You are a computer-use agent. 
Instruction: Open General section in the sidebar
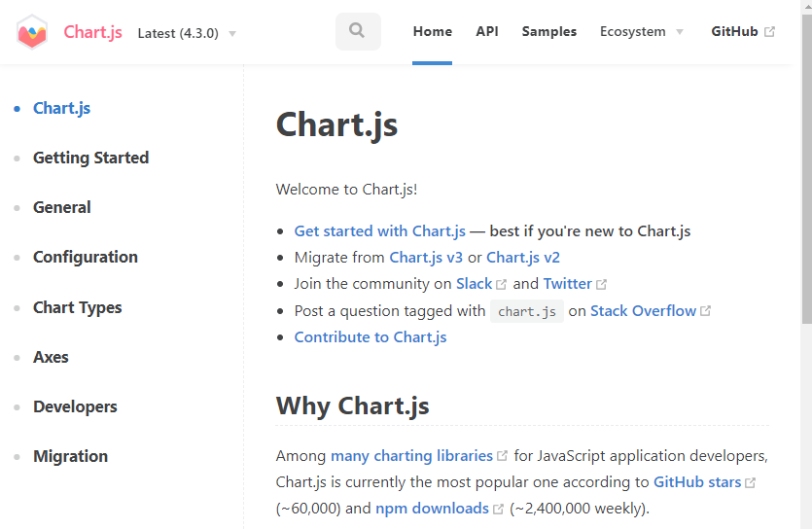click(61, 207)
